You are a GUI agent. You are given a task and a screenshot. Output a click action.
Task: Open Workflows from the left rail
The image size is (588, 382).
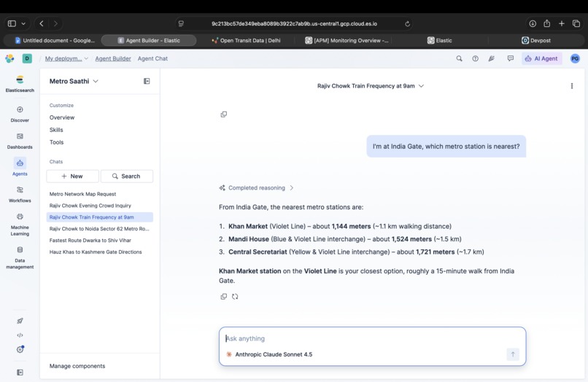20,194
